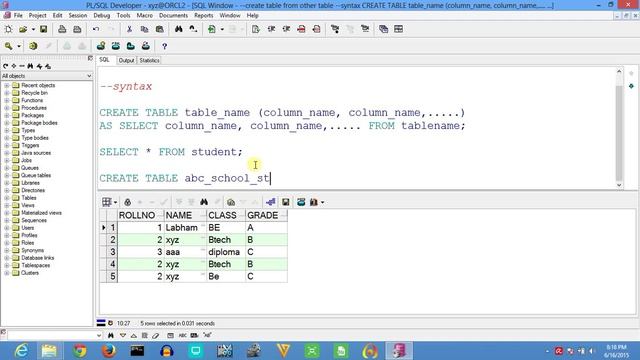Click the Undo arrow icon

coord(96,29)
